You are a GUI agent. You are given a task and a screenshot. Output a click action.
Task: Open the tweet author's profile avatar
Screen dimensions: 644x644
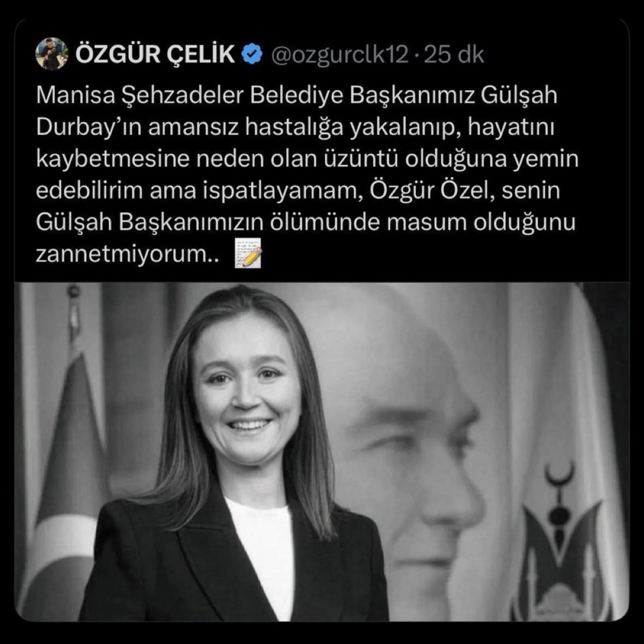click(x=52, y=54)
